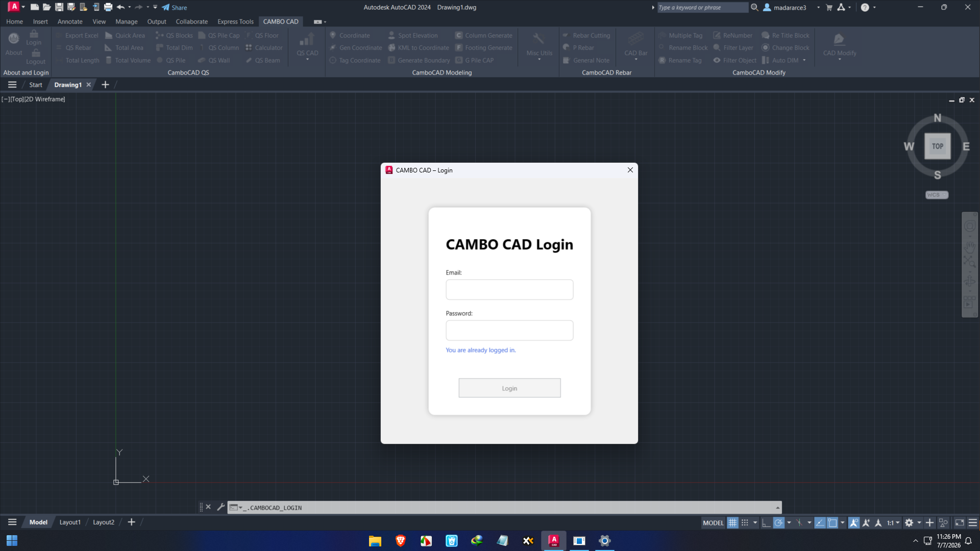
Task: Switch to the Annotate ribbon tab
Action: click(70, 21)
